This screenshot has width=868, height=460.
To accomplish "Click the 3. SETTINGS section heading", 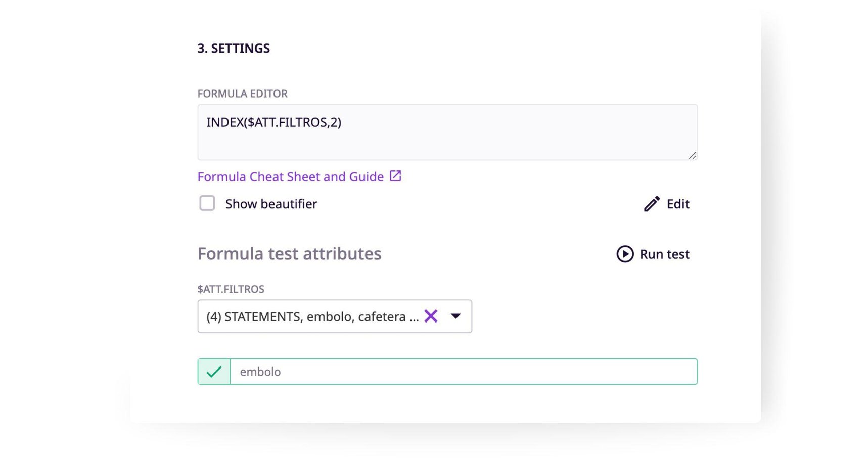I will pyautogui.click(x=234, y=49).
